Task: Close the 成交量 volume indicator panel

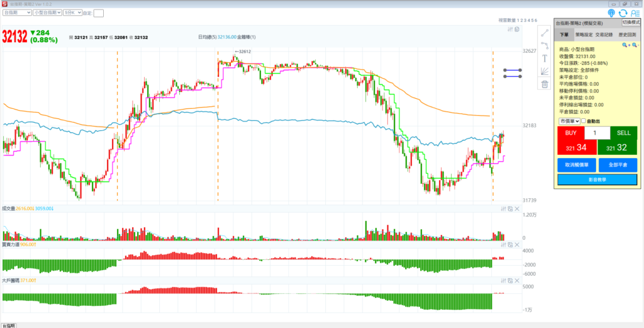Action: [517, 208]
